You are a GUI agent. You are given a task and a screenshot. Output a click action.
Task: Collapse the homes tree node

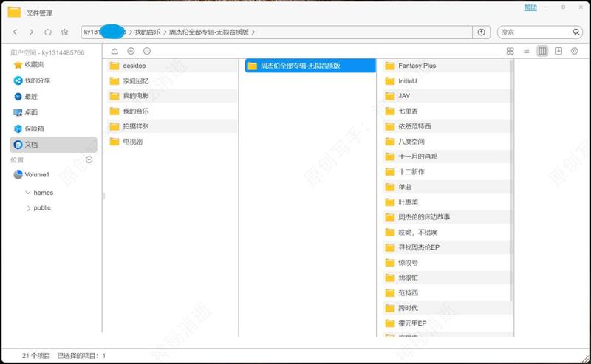pos(28,193)
